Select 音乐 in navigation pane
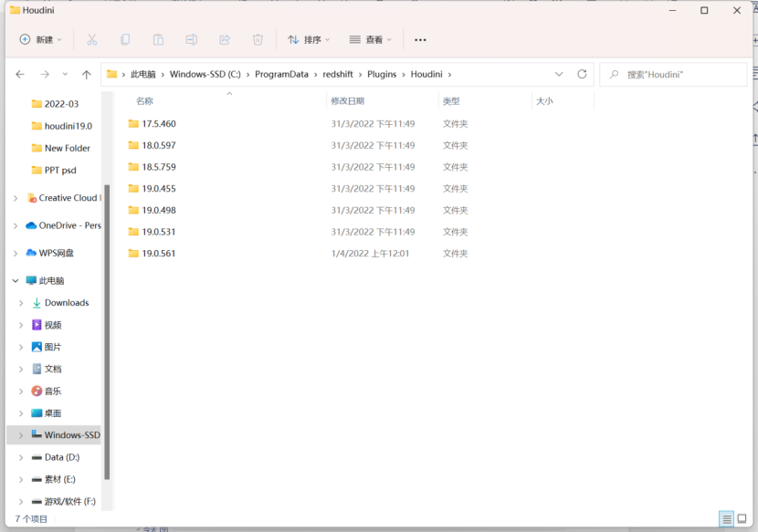The width and height of the screenshot is (758, 532). point(47,391)
